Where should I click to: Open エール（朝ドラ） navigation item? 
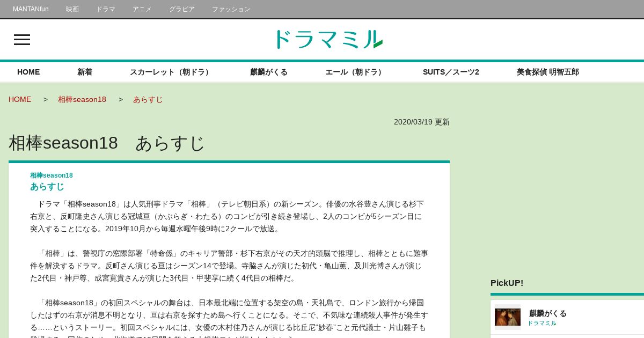click(355, 72)
